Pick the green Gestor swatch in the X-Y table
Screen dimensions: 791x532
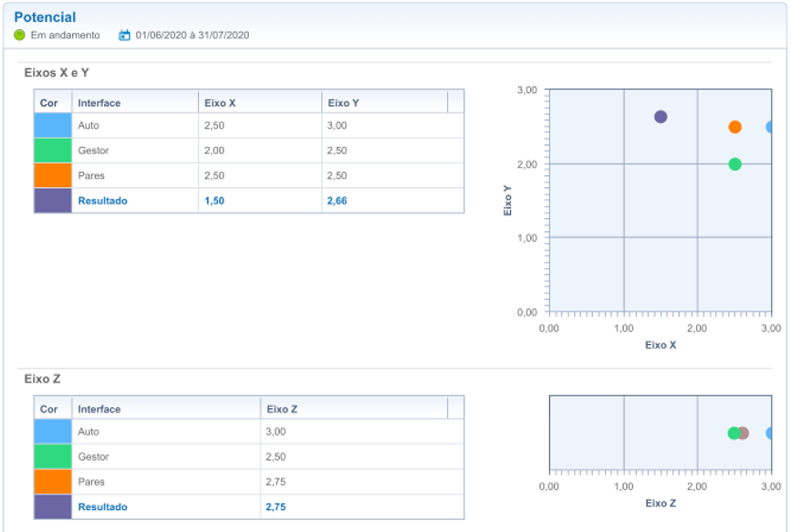(x=52, y=151)
